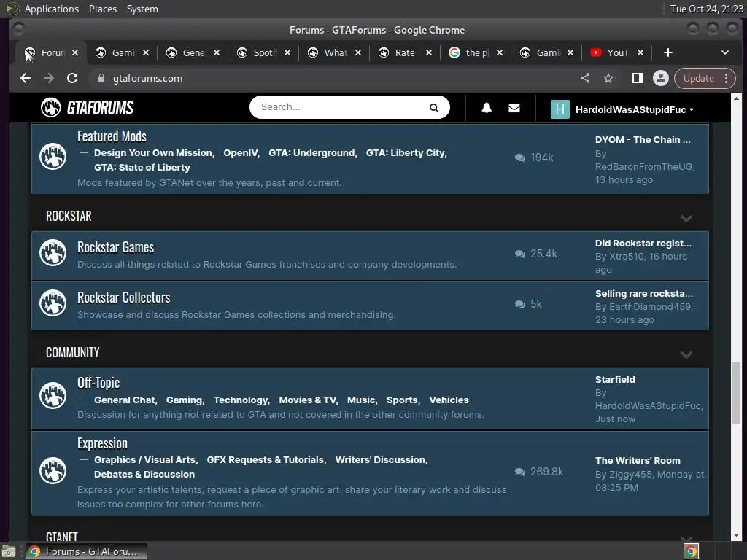Collapse the Community category
The height and width of the screenshot is (560, 747).
point(686,355)
